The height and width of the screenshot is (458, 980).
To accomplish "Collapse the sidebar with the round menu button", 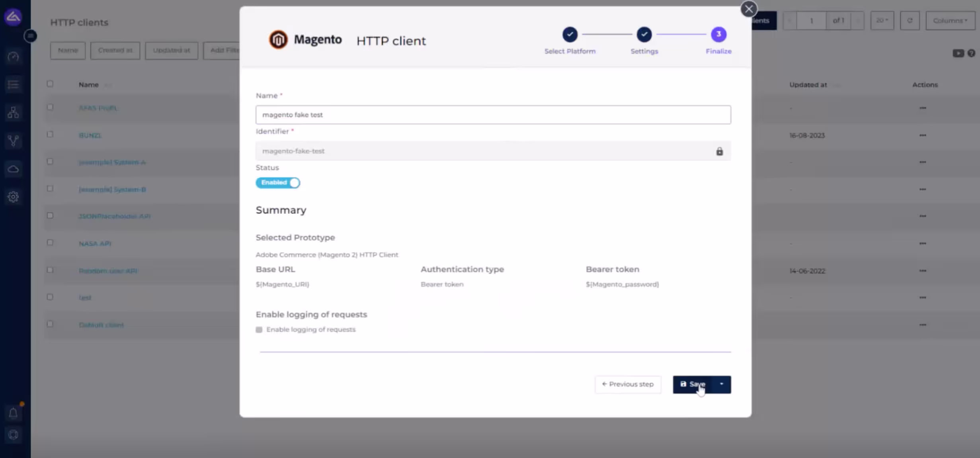I will (x=31, y=36).
